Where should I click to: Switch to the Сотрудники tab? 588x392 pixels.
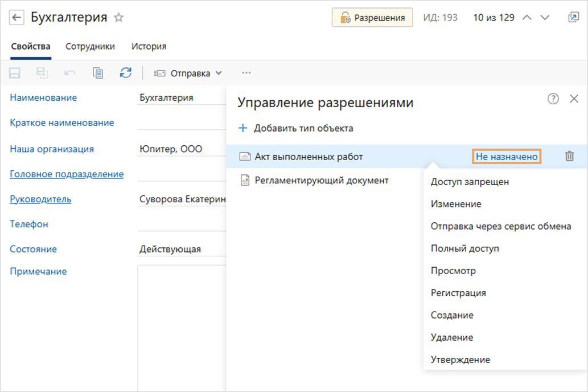point(90,46)
